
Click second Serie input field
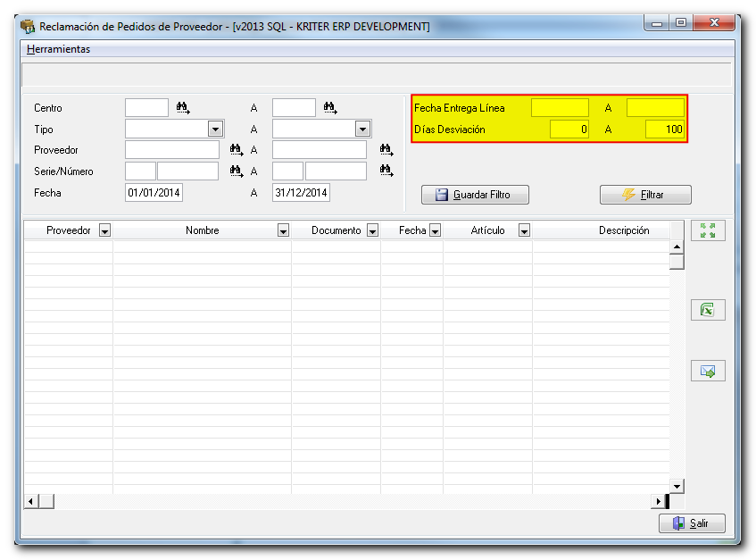pyautogui.click(x=287, y=171)
